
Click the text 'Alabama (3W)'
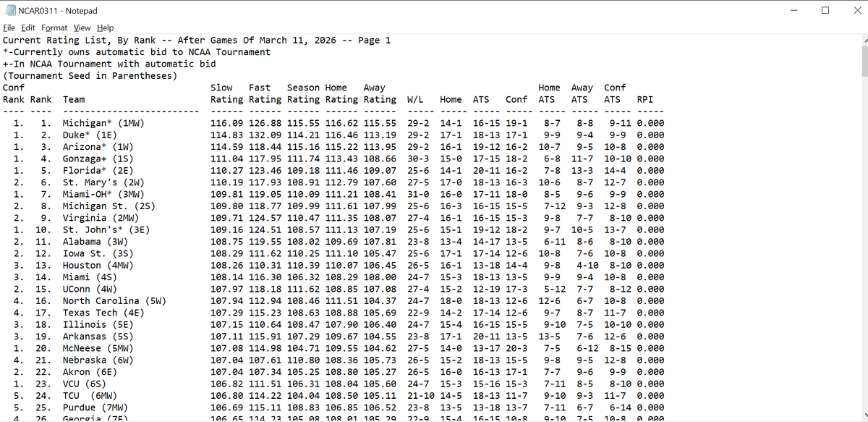tap(95, 242)
